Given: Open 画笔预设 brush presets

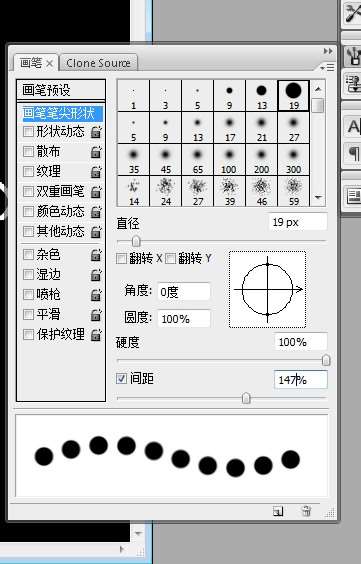Looking at the screenshot, I should tap(61, 90).
